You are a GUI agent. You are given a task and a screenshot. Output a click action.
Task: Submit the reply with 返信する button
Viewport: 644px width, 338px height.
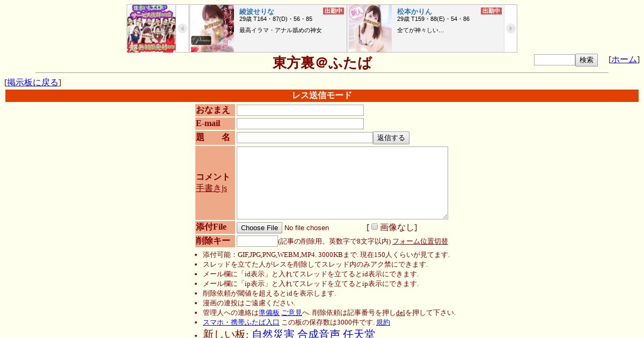391,138
